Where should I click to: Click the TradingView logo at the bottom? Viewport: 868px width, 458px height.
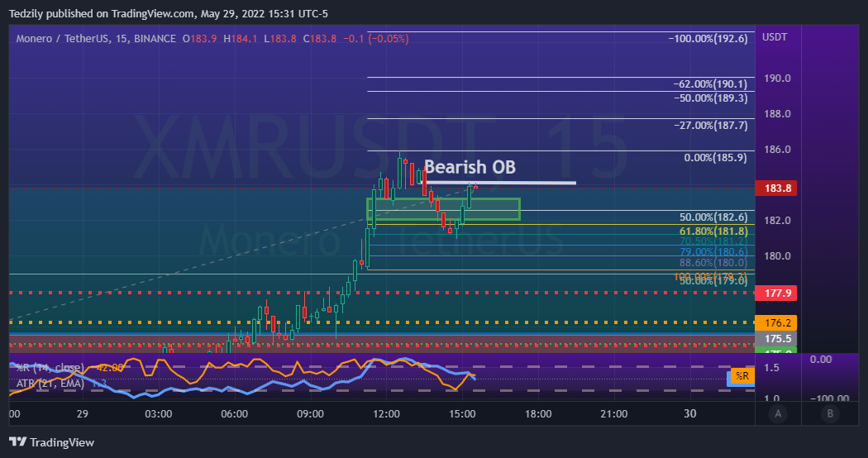(x=51, y=442)
